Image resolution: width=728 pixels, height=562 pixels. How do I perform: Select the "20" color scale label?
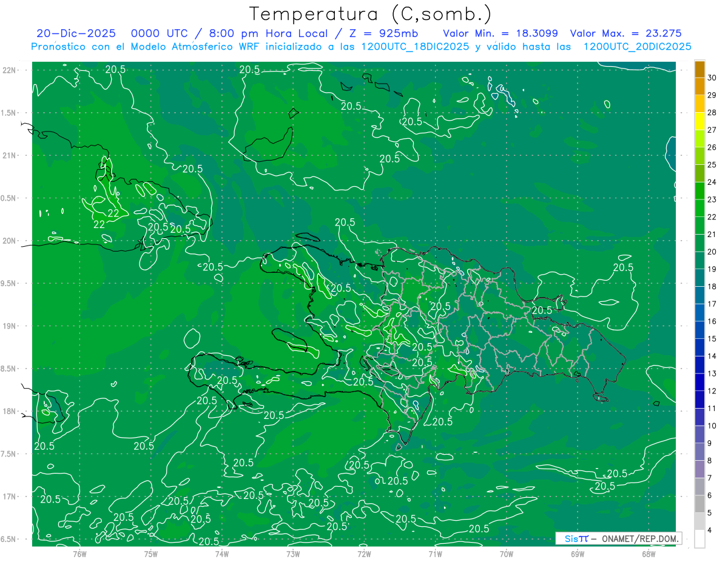pyautogui.click(x=712, y=252)
